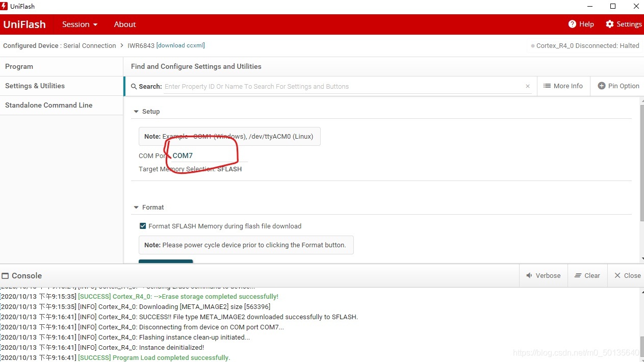Click Target Memory Selection: SFLASH text
Screen dimensions: 644x362
[x=190, y=169]
